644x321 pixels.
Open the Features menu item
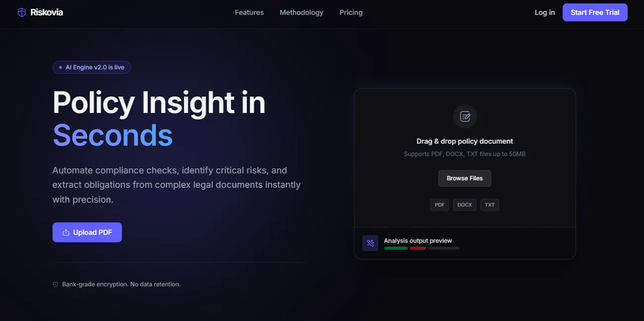pyautogui.click(x=249, y=12)
